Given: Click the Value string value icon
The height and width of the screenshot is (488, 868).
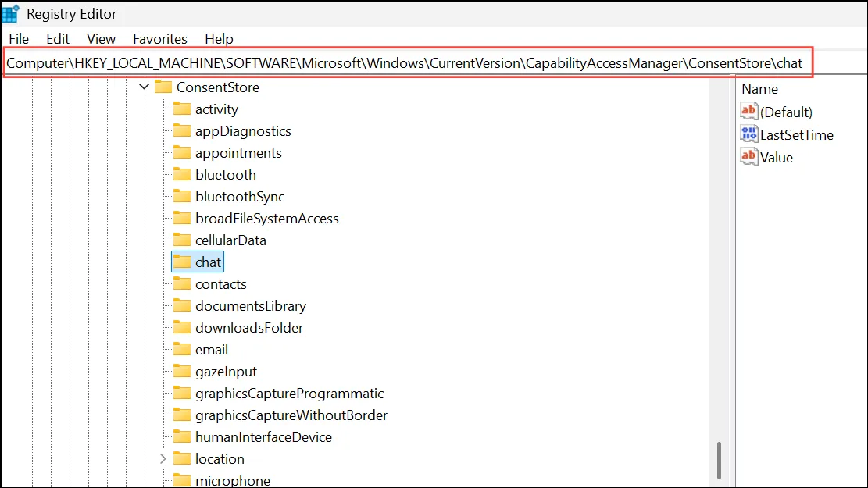Looking at the screenshot, I should tap(748, 157).
